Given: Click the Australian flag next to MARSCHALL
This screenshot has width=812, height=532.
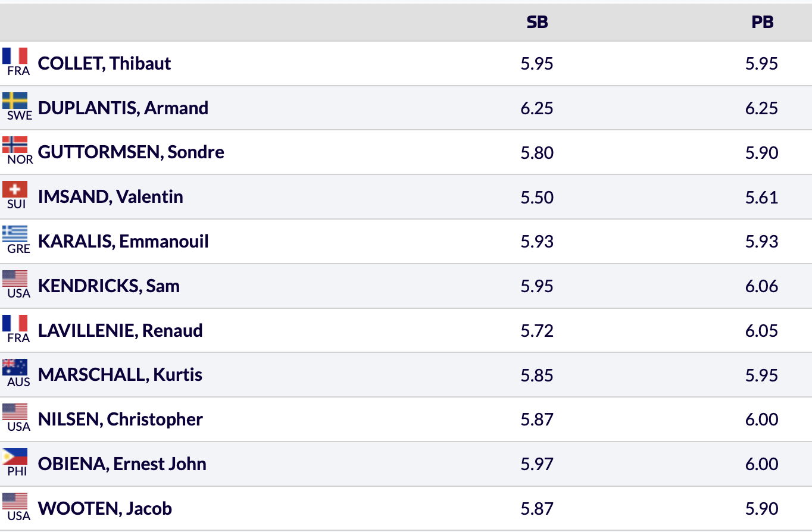Looking at the screenshot, I should click(x=15, y=367).
